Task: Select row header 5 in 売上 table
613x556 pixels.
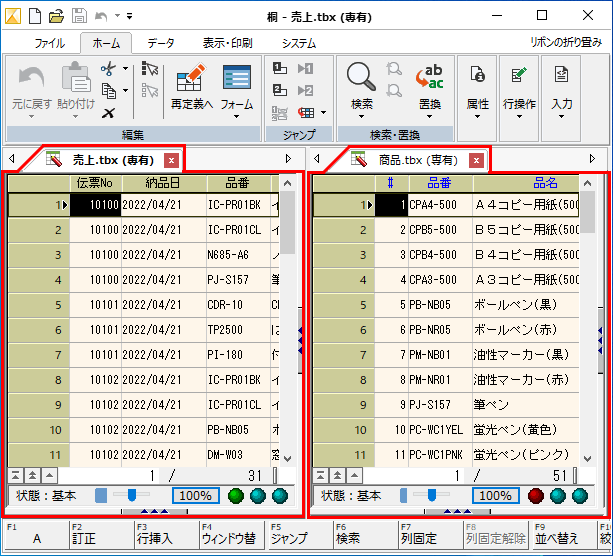Action: [x=39, y=305]
